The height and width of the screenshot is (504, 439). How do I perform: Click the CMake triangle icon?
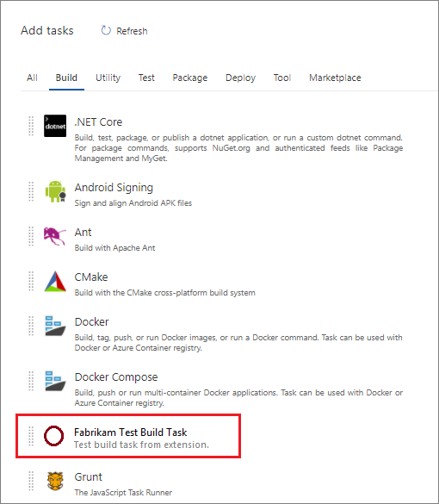[55, 281]
